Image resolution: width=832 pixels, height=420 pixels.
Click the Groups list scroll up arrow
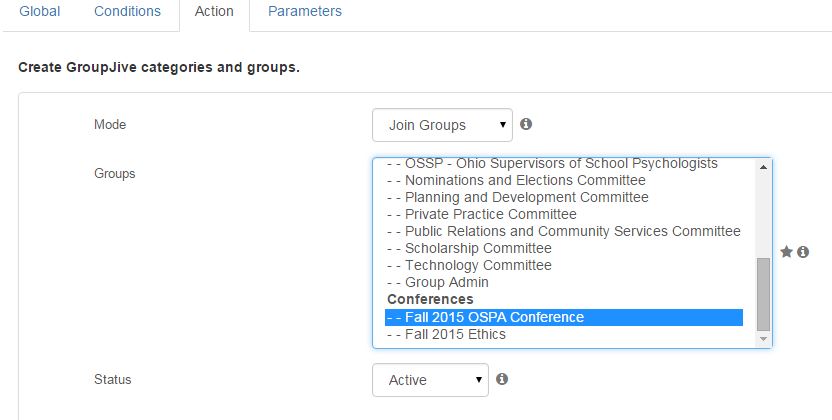click(x=763, y=167)
